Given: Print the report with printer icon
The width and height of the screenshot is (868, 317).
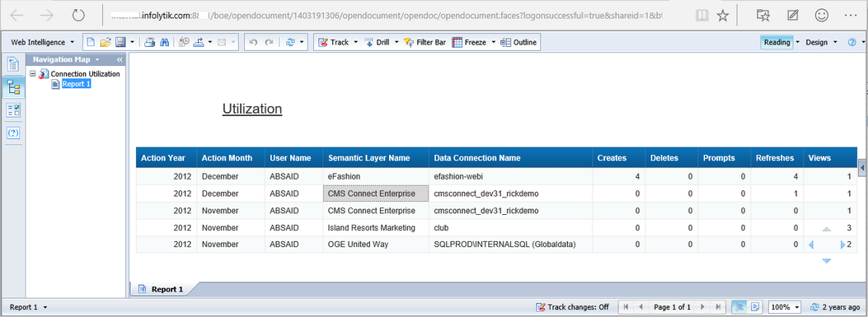Looking at the screenshot, I should [149, 42].
